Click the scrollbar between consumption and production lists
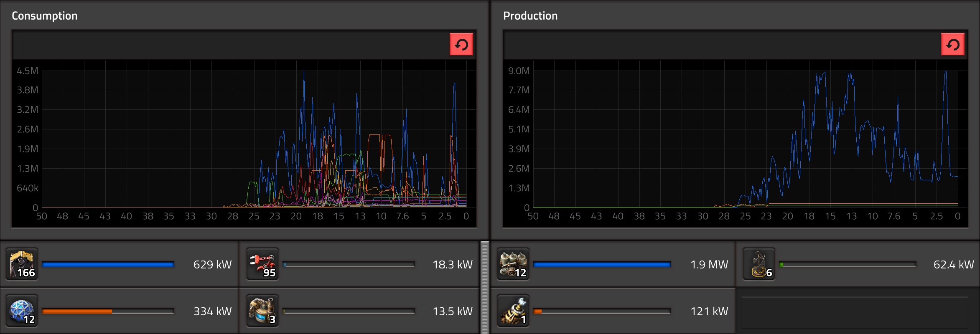Screen dimensions: 980x334 (x=485, y=287)
